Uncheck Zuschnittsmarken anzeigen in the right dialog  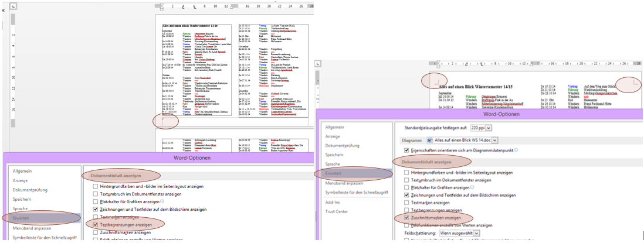click(x=407, y=217)
